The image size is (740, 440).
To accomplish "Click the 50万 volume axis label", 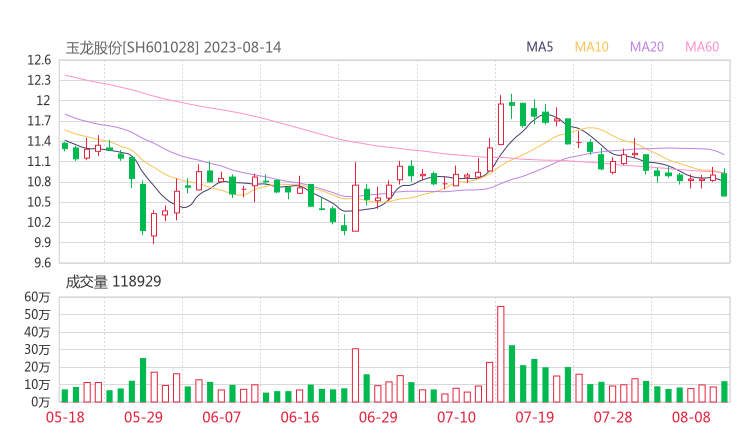I will pos(37,314).
